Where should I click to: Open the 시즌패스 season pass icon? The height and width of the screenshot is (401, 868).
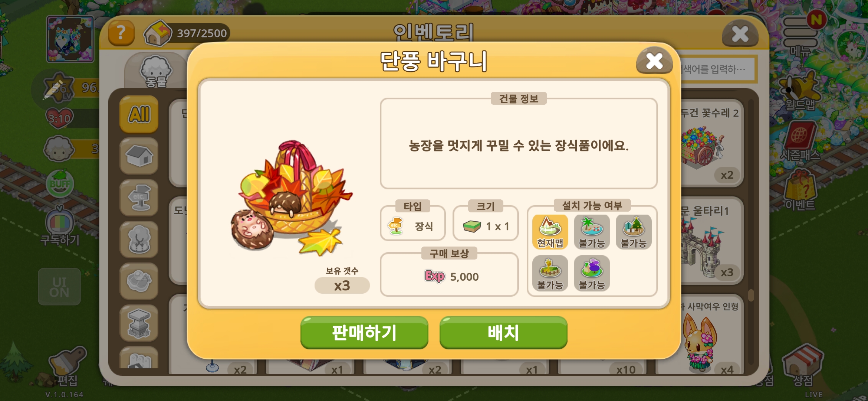tap(800, 142)
